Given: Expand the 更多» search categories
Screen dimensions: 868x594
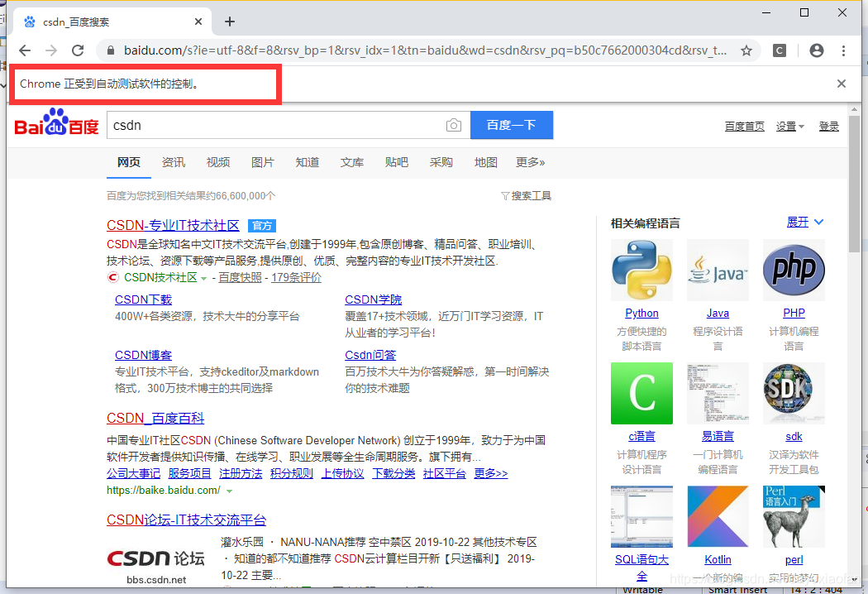Looking at the screenshot, I should [x=531, y=162].
